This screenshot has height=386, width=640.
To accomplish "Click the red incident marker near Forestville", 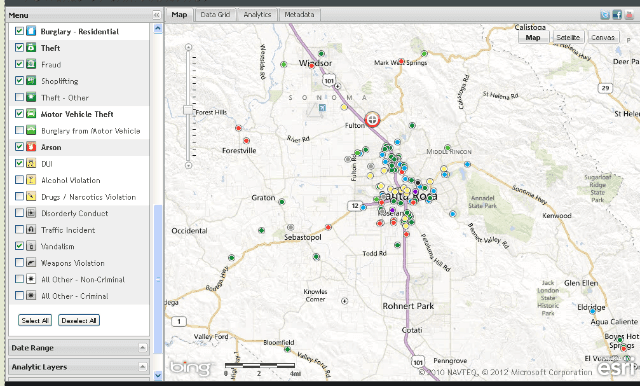I will 246,140.
